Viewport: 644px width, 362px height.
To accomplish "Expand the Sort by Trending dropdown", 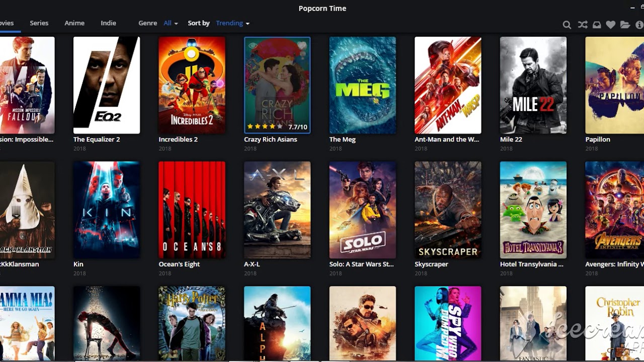I will tap(232, 23).
